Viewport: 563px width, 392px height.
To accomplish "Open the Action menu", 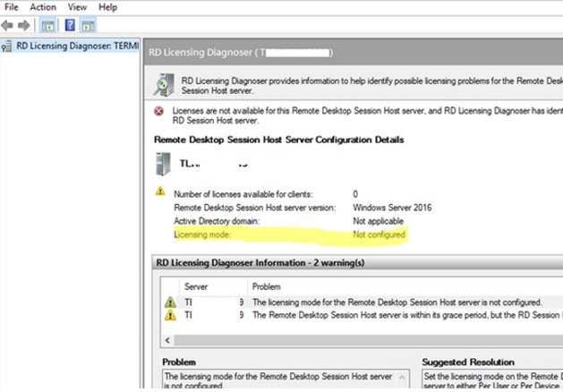I will coord(42,7).
